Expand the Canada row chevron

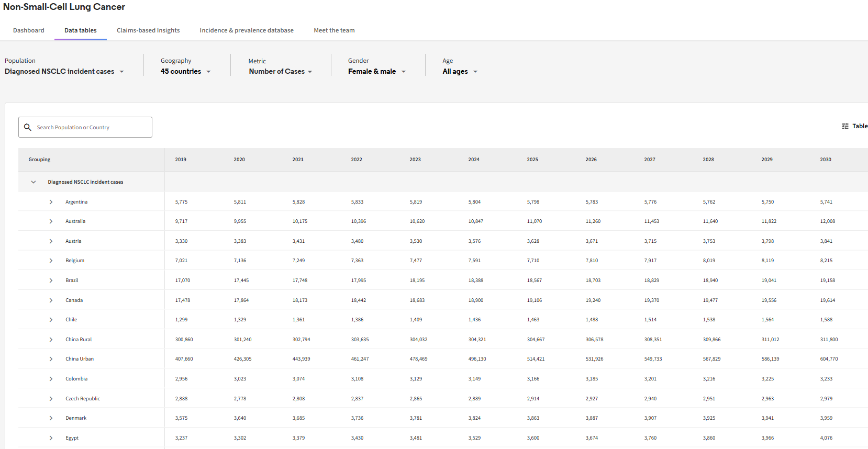point(51,300)
